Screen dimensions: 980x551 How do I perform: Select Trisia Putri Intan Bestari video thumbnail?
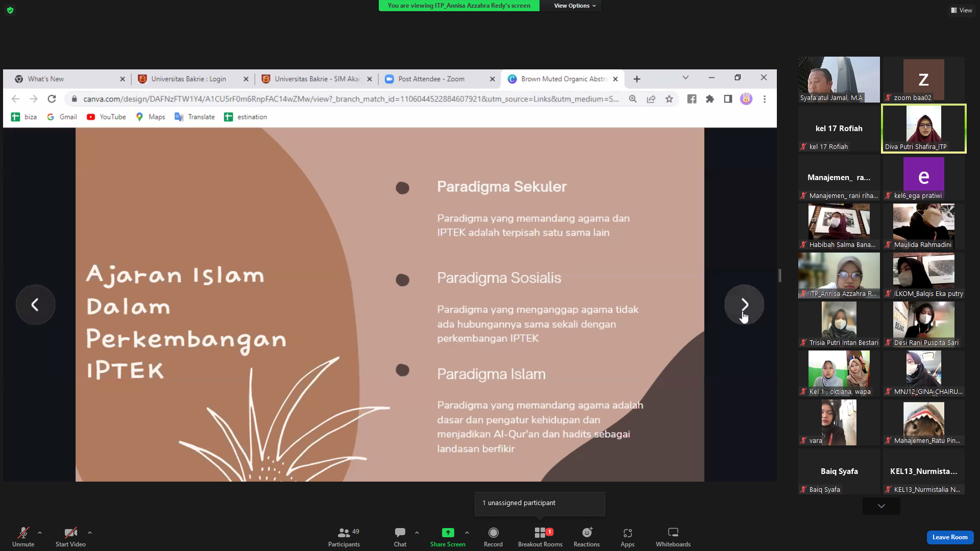[839, 324]
